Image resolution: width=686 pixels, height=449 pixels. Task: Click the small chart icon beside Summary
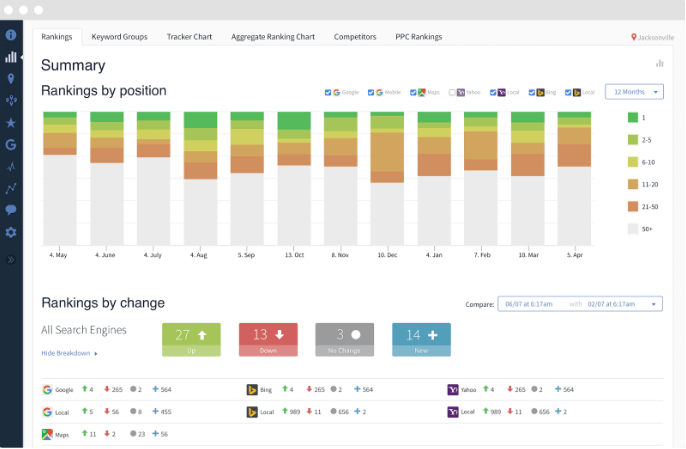(659, 63)
